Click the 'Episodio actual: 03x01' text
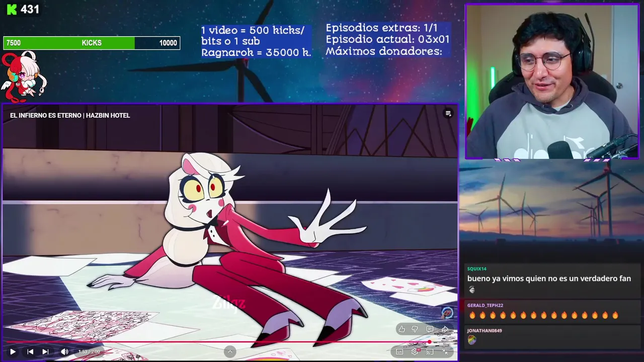The width and height of the screenshot is (644, 362). click(x=387, y=40)
